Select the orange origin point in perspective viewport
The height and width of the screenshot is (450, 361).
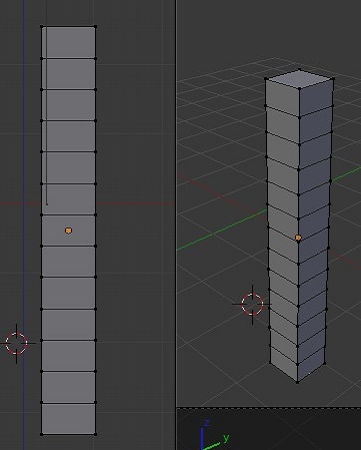coord(298,238)
